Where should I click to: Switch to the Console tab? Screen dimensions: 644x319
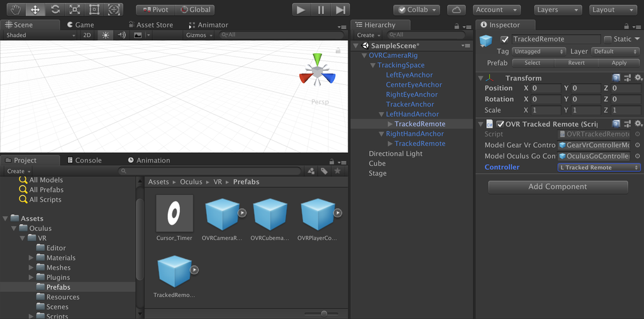pyautogui.click(x=84, y=160)
